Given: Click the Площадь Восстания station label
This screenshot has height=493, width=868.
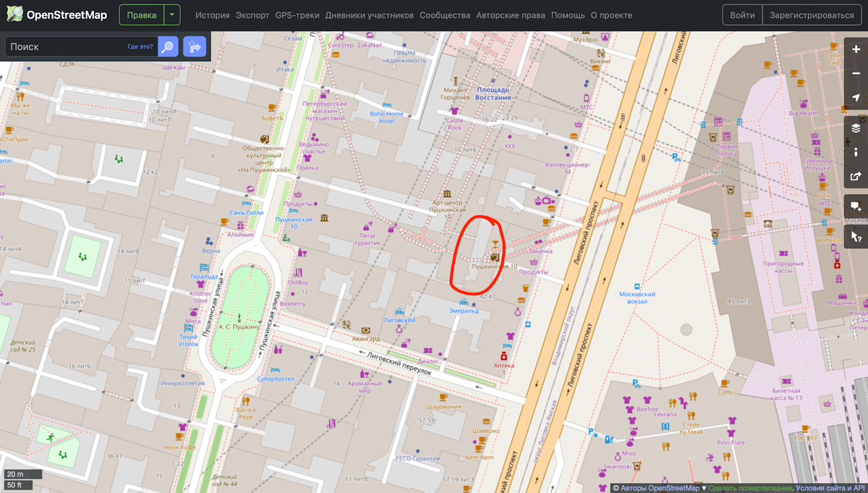Looking at the screenshot, I should point(493,93).
